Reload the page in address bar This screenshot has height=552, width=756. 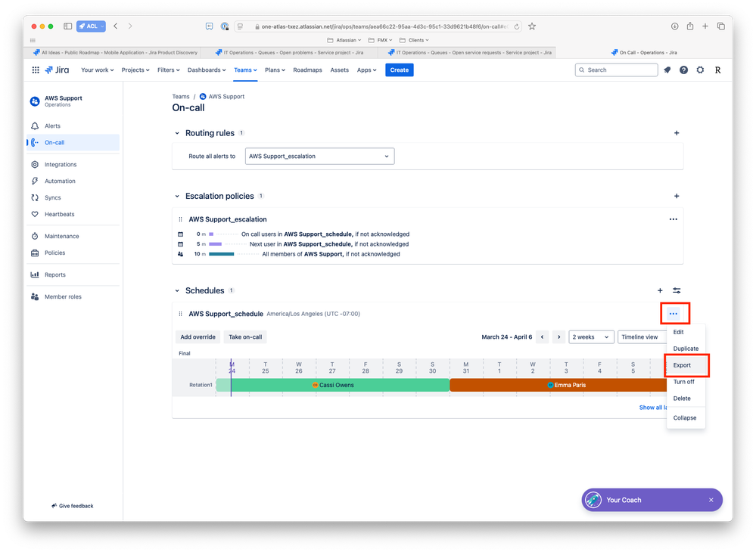[517, 26]
